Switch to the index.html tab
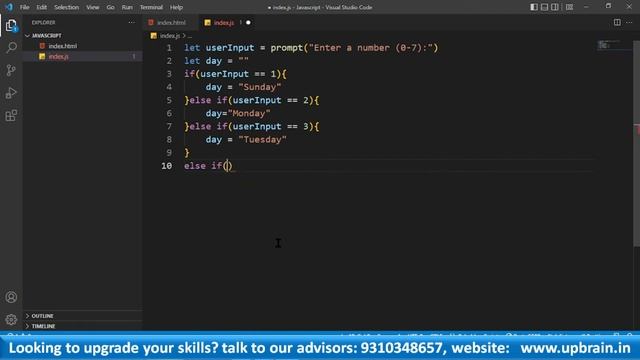The width and height of the screenshot is (640, 360). (x=171, y=22)
